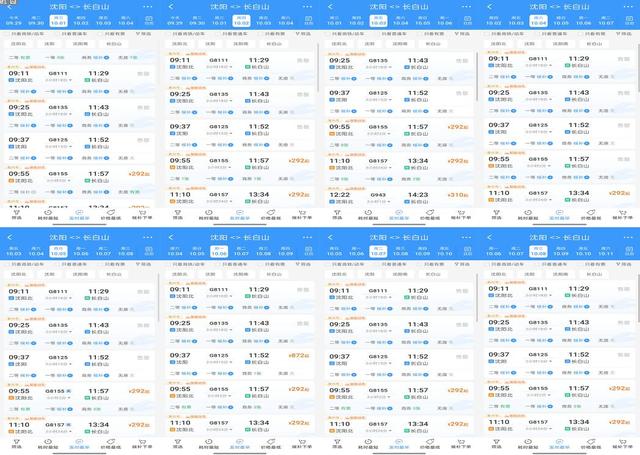Expand G8135 stop details on 10.06 screen
Viewport: 640px width, 455px height.
pyautogui.click(x=220, y=329)
